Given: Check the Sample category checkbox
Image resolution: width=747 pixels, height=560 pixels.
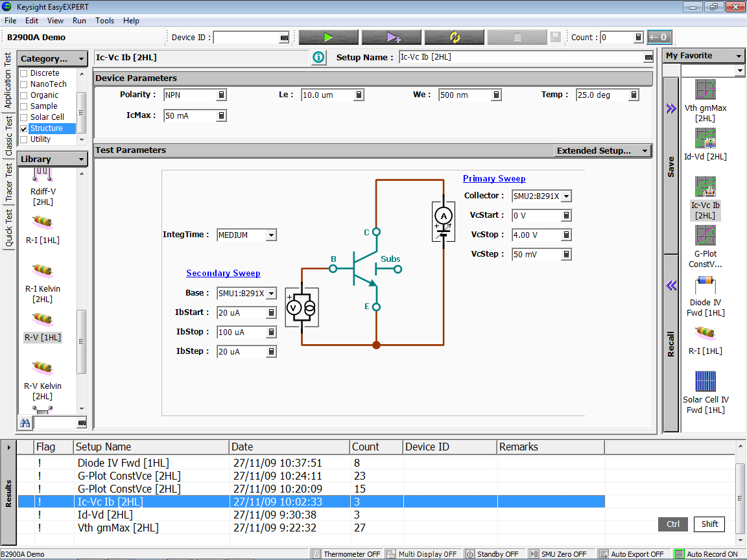Looking at the screenshot, I should click(x=24, y=106).
